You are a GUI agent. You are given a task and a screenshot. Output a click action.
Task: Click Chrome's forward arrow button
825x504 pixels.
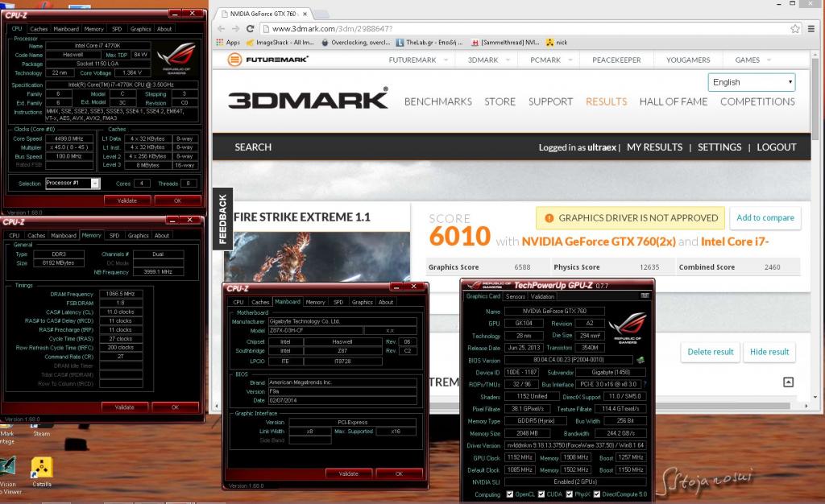[235, 28]
